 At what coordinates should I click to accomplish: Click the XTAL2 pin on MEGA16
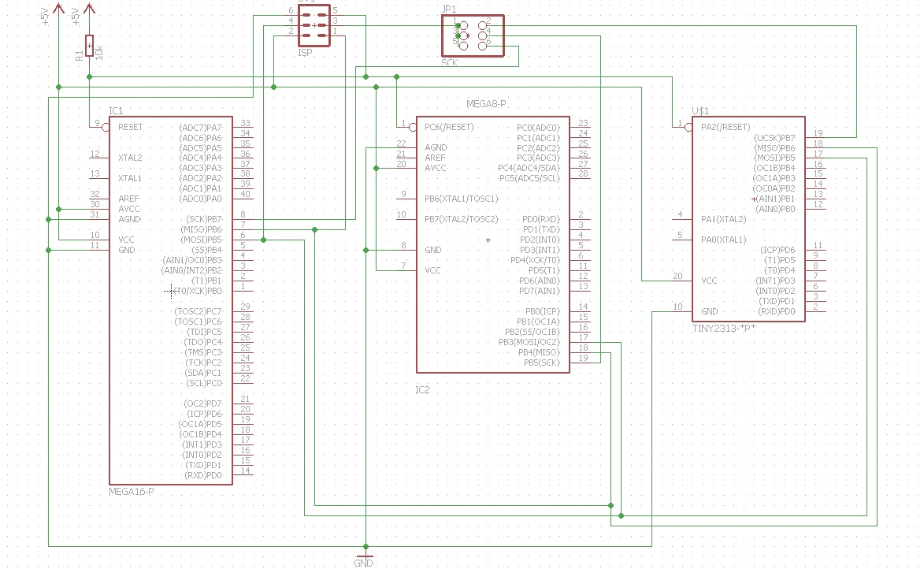130,158
